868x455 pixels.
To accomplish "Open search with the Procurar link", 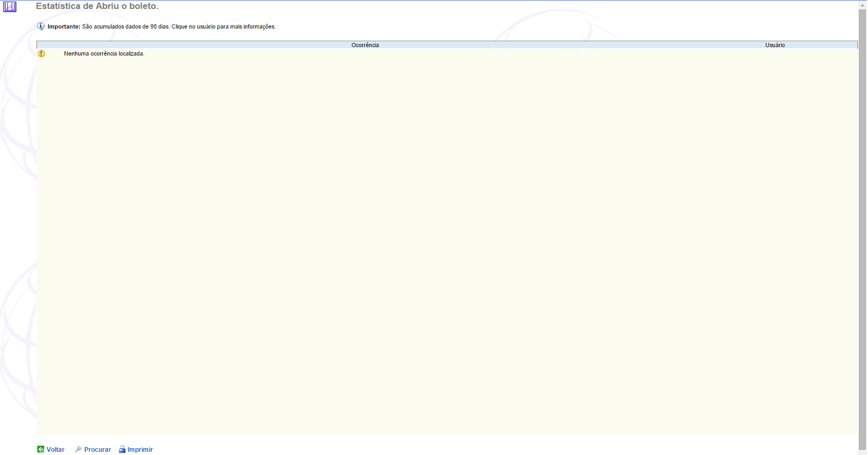I will click(97, 450).
